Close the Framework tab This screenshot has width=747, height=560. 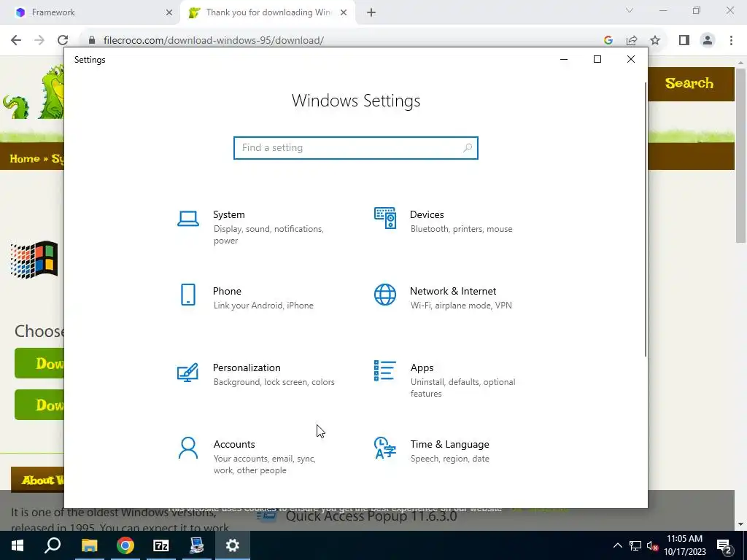click(x=169, y=12)
